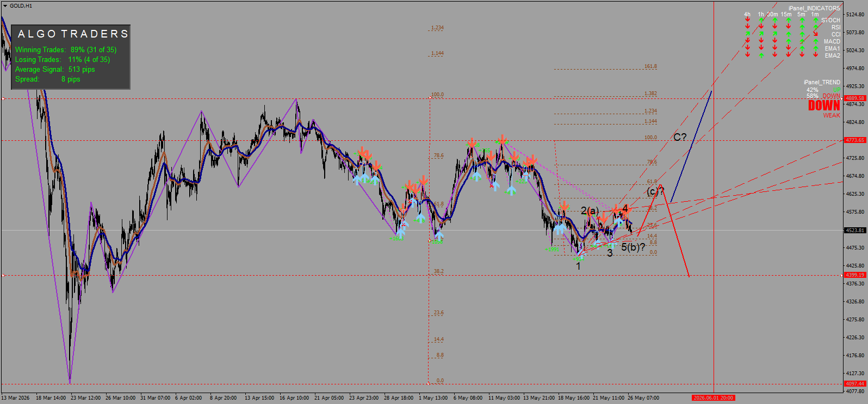
Task: Click the EMA1 arrow in the 5m column
Action: [802, 48]
